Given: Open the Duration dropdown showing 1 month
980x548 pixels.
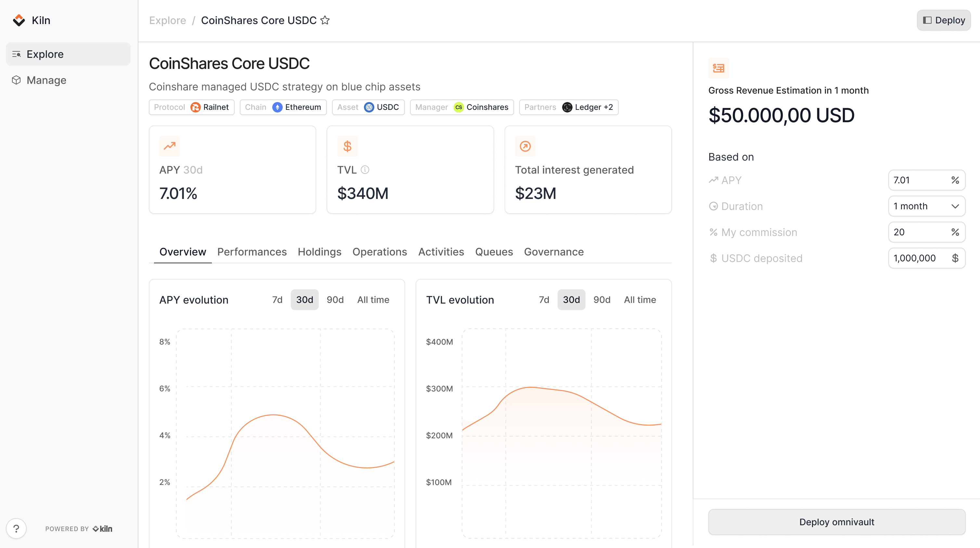Looking at the screenshot, I should 926,206.
